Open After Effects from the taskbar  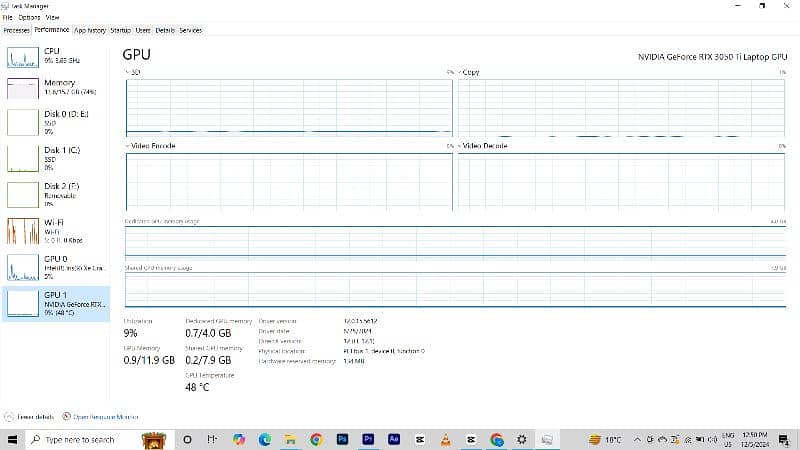click(394, 439)
